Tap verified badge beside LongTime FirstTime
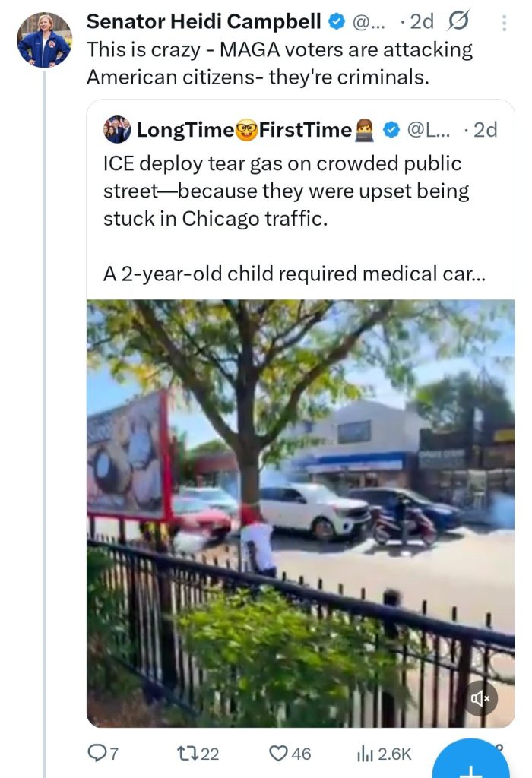The image size is (532, 778). pos(391,130)
